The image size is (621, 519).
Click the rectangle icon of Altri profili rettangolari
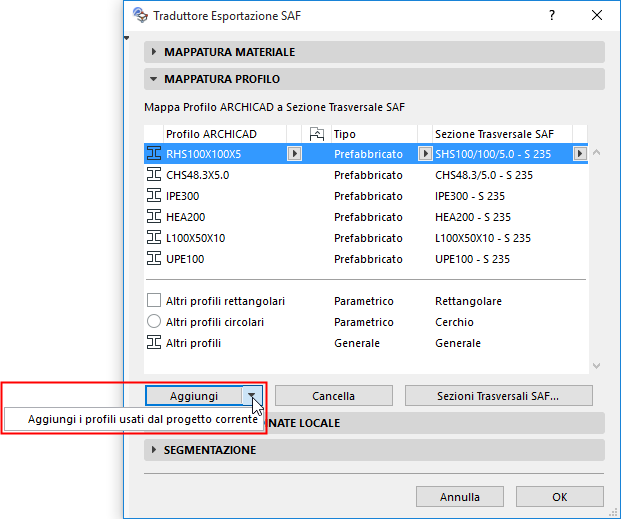154,301
